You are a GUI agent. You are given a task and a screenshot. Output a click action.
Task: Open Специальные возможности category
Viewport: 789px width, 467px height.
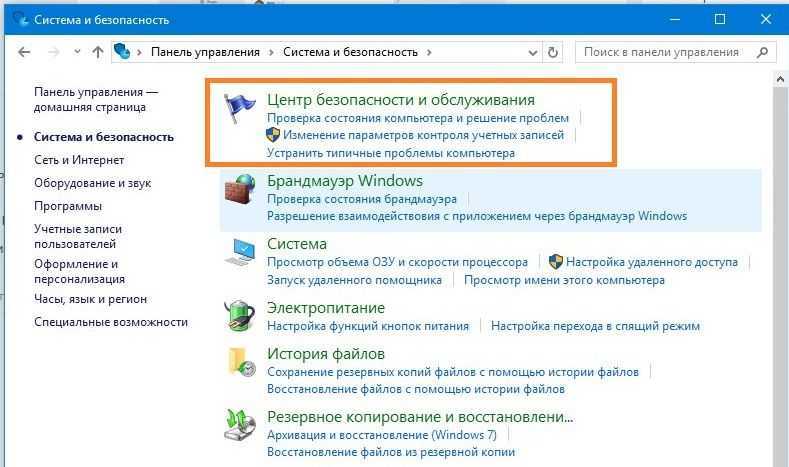point(111,322)
